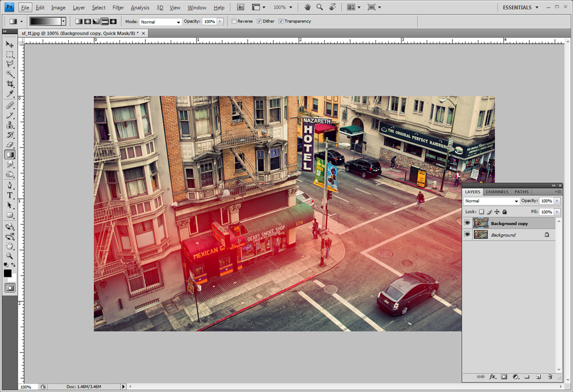
Task: Open gradient picker dropdown arrow
Action: (63, 21)
